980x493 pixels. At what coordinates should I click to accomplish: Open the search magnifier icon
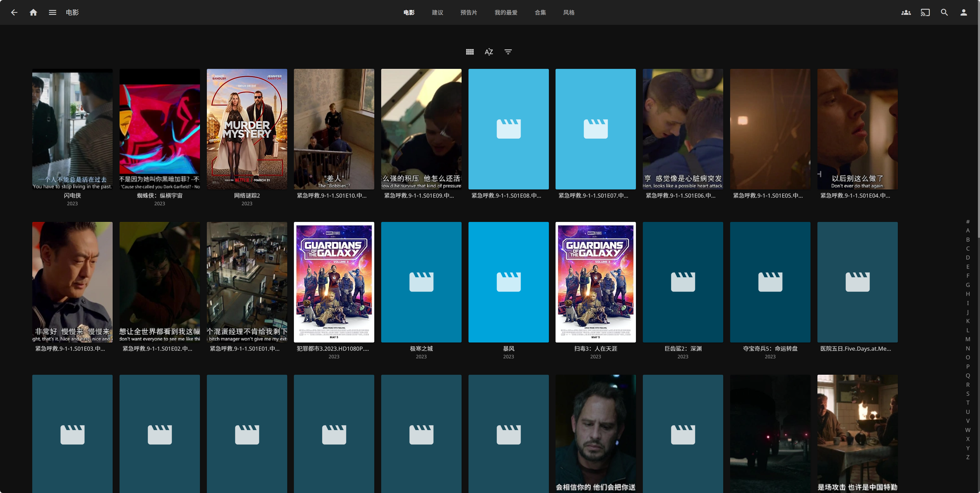click(x=944, y=13)
